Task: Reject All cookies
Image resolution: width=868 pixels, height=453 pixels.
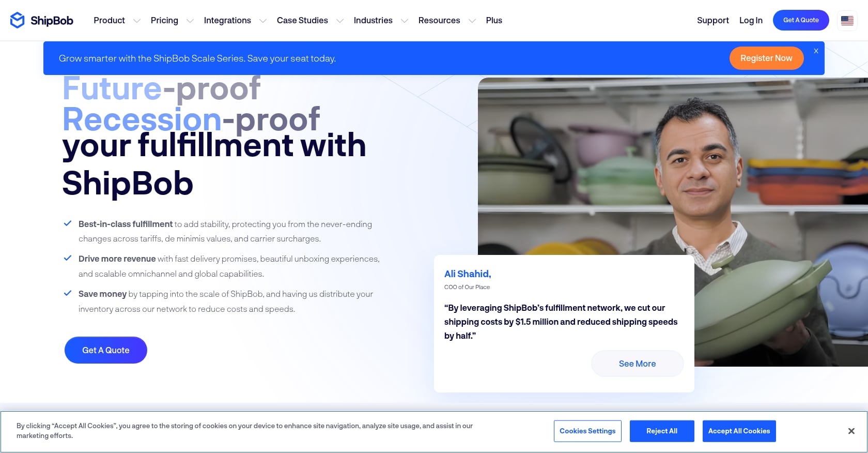Action: (662, 431)
